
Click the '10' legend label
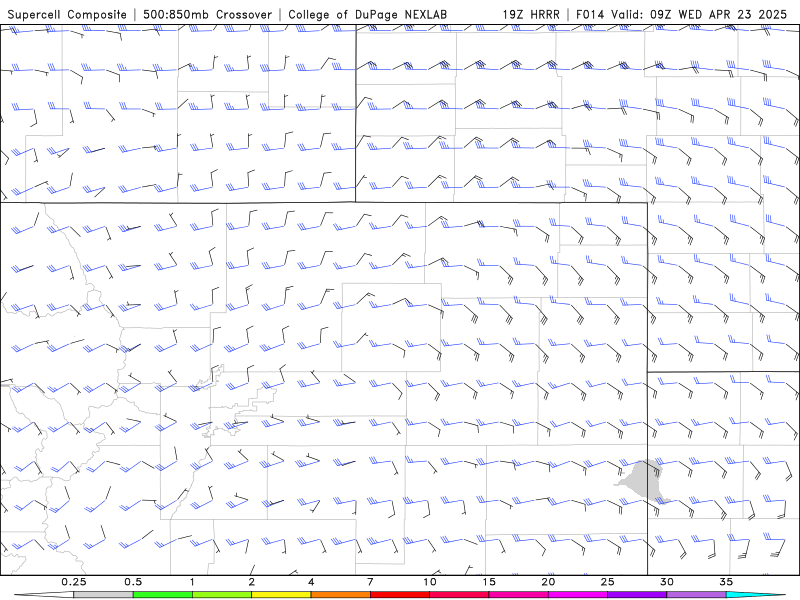tap(430, 582)
